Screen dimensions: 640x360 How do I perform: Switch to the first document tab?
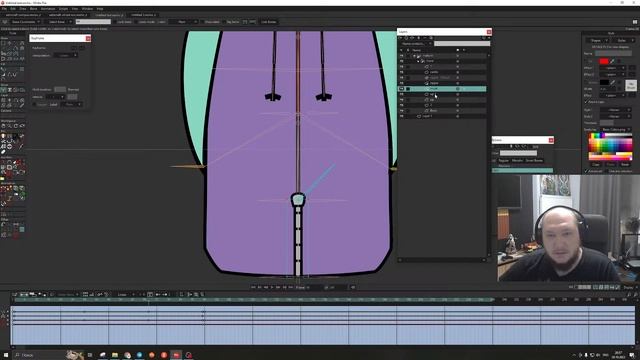(x=23, y=15)
